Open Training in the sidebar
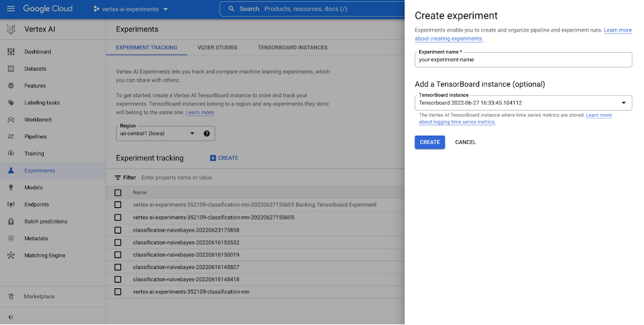The width and height of the screenshot is (644, 325). 34,153
